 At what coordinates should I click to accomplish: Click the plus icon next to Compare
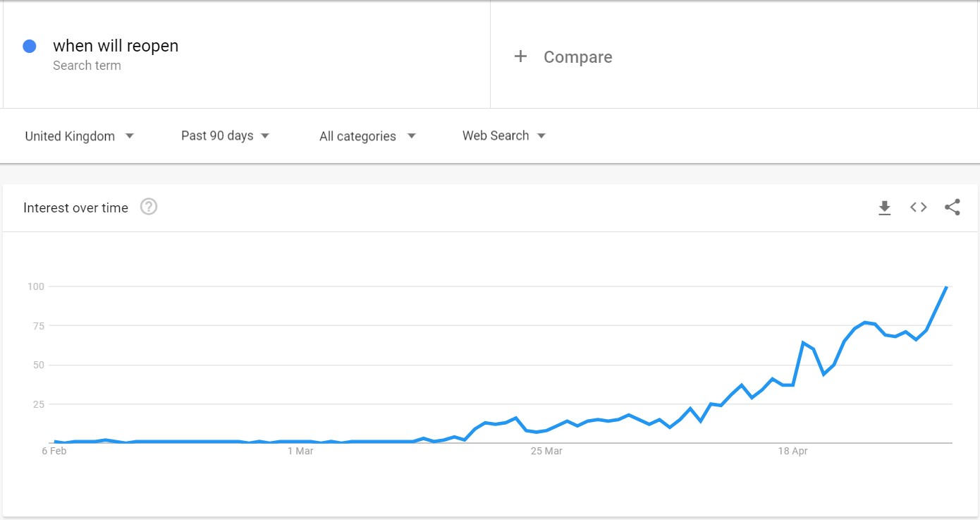pyautogui.click(x=520, y=56)
